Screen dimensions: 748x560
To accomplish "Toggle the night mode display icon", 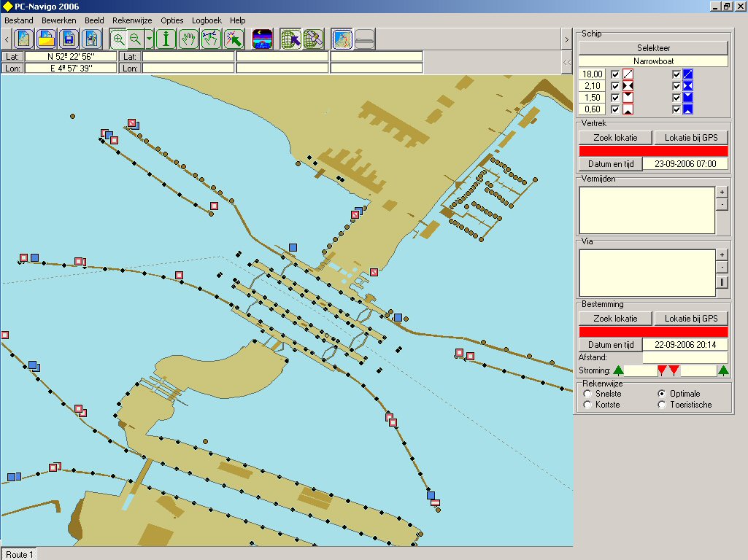I will point(262,39).
